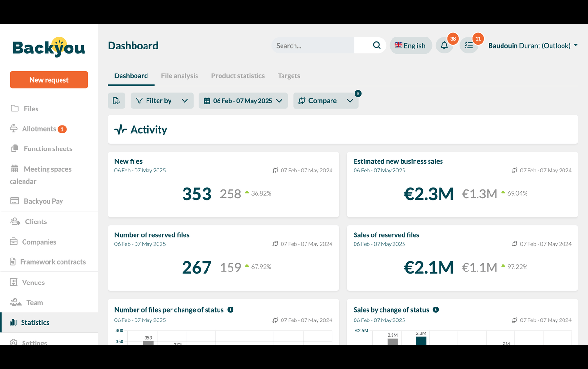
Task: Click the 67.92% change indicator
Action: pos(258,267)
